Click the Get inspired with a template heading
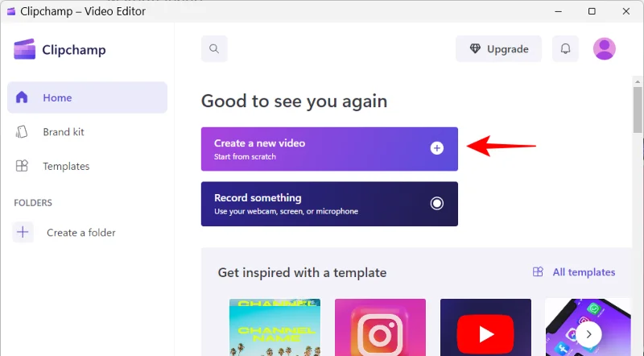644x356 pixels. point(302,272)
